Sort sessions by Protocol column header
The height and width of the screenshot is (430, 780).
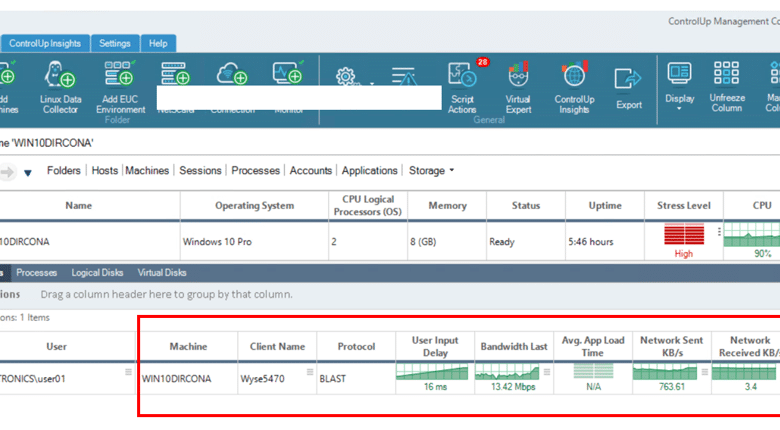[x=356, y=346]
